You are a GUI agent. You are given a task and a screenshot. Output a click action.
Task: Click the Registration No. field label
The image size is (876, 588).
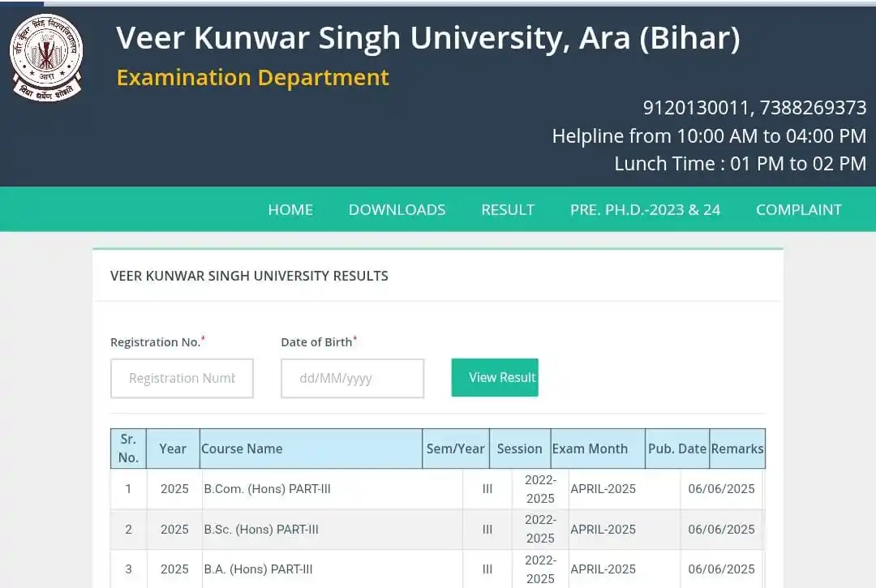pyautogui.click(x=157, y=341)
